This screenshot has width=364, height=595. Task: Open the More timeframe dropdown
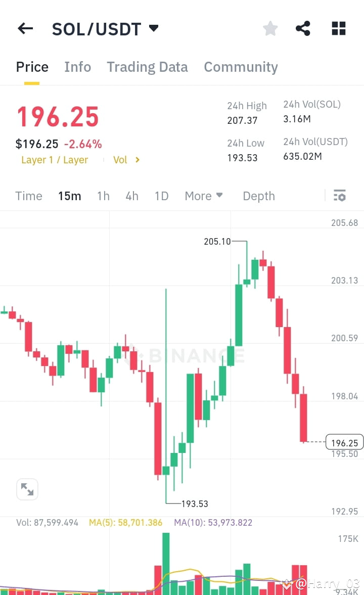(x=203, y=196)
